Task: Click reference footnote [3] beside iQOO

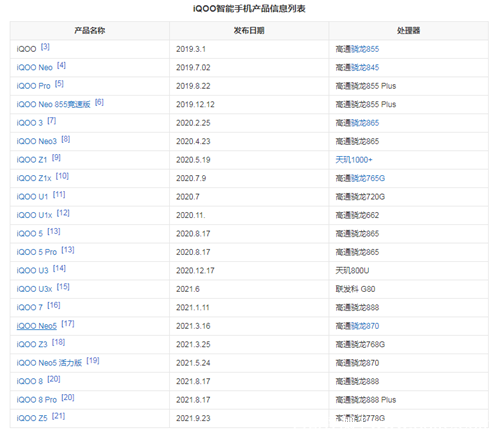Action: 45,47
